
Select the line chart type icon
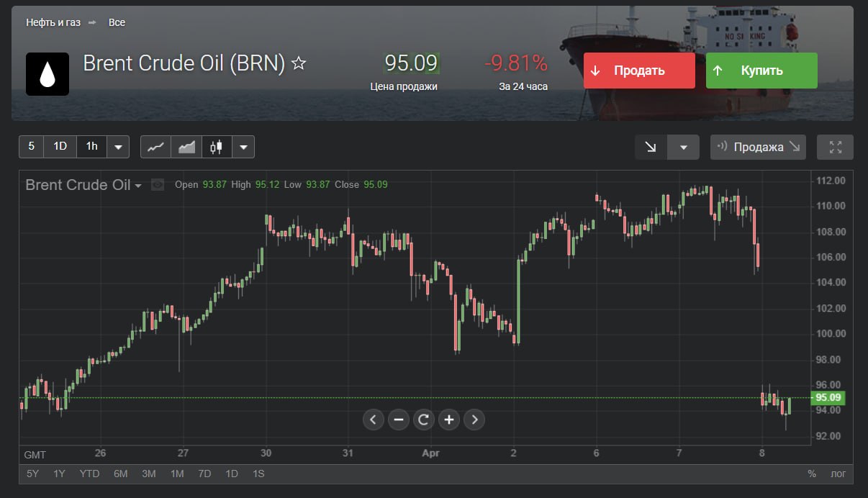155,147
